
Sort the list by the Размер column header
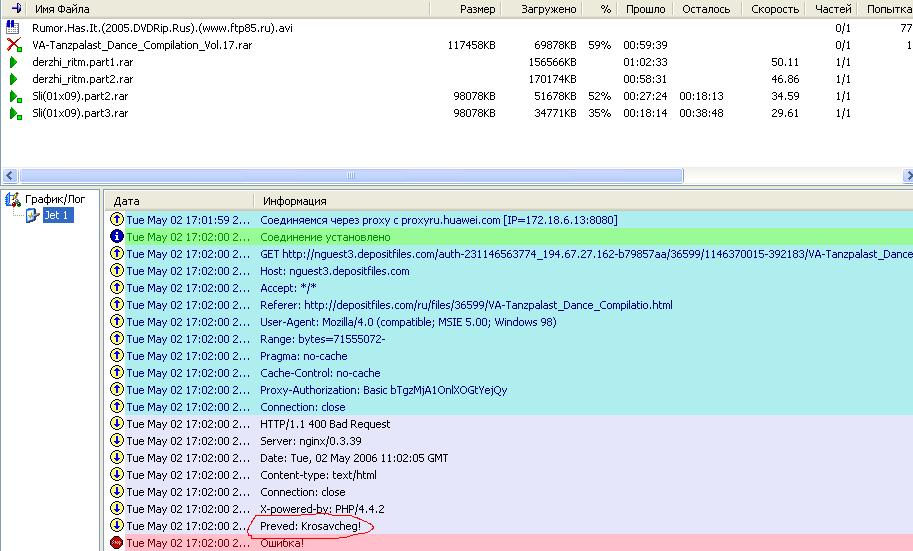point(476,9)
